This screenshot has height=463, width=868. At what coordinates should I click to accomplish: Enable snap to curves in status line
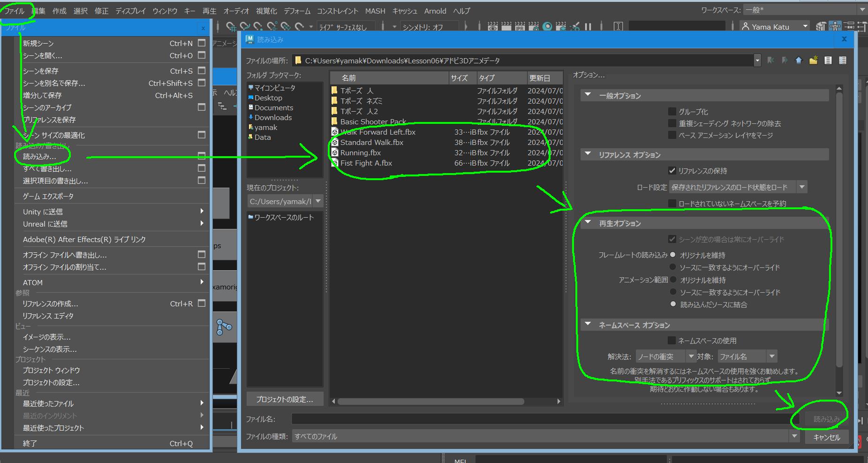[x=244, y=27]
